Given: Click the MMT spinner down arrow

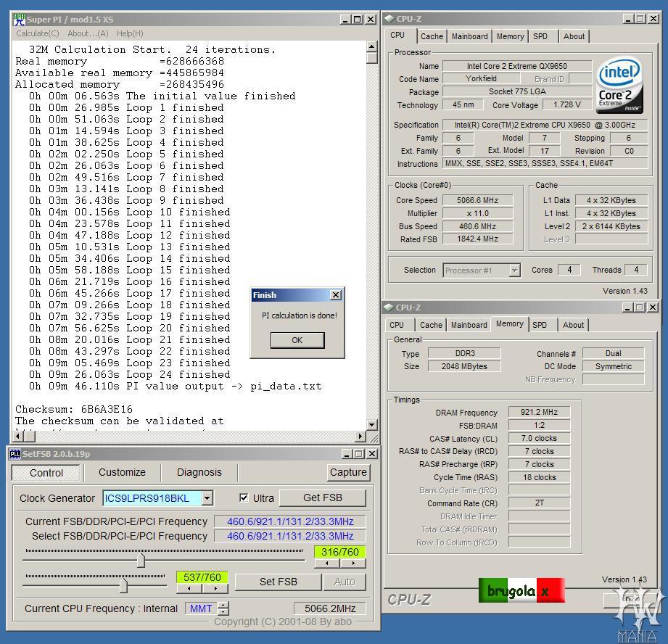Looking at the screenshot, I should [x=223, y=611].
